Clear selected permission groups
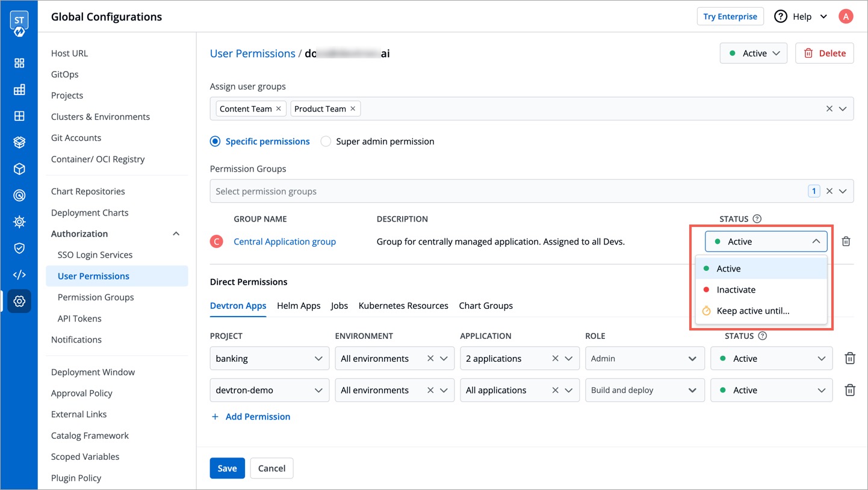This screenshot has width=868, height=490. click(829, 191)
